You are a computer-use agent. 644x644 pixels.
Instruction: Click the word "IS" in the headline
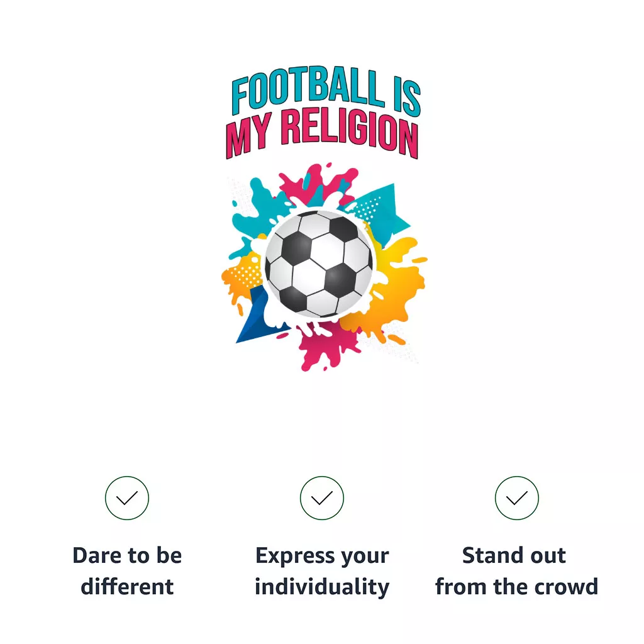[x=407, y=96]
